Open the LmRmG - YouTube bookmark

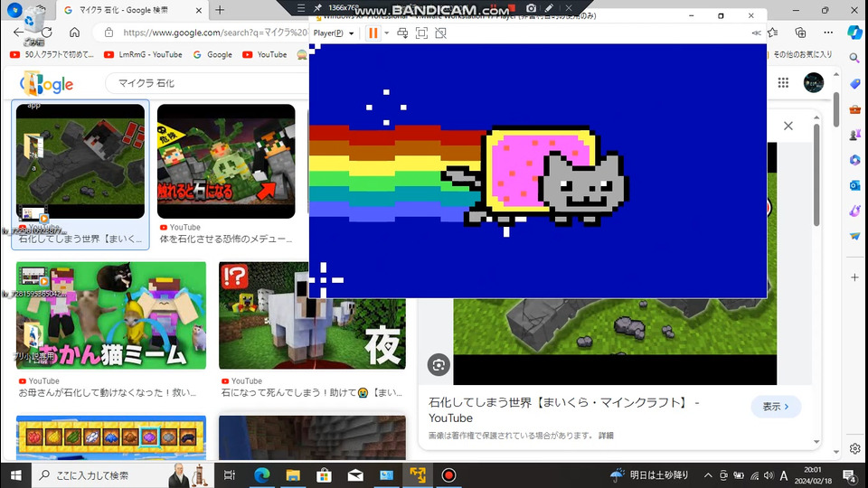pyautogui.click(x=144, y=55)
